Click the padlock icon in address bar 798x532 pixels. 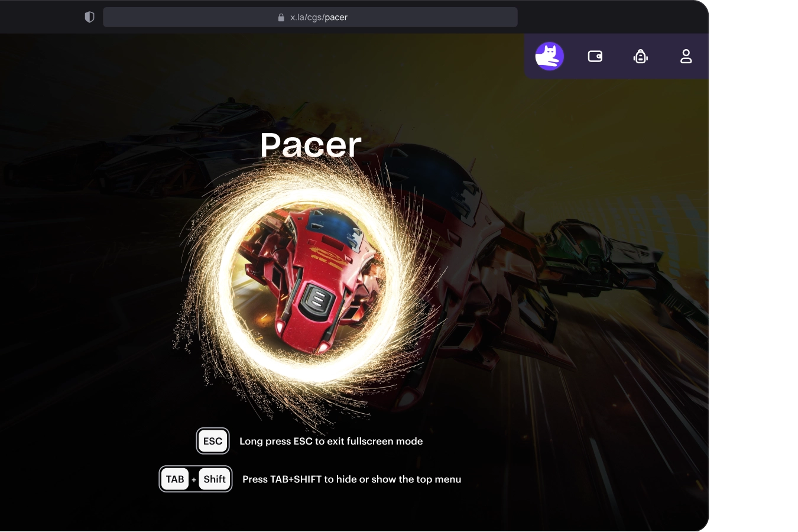(x=281, y=17)
